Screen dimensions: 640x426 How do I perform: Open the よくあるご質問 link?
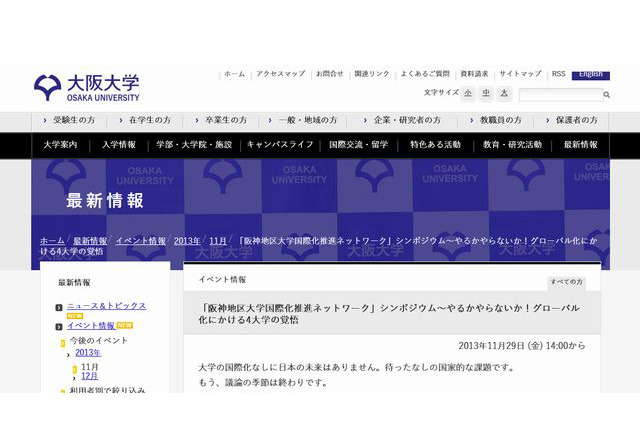(425, 74)
